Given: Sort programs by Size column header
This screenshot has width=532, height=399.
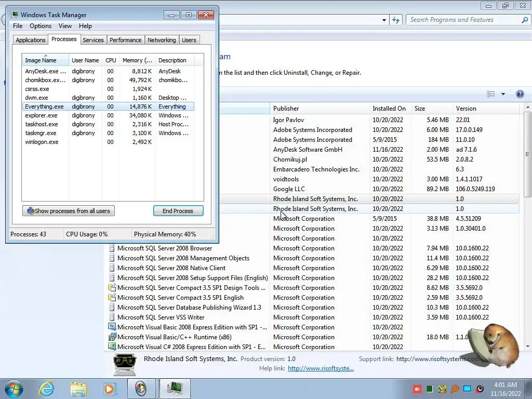Looking at the screenshot, I should tap(432, 109).
